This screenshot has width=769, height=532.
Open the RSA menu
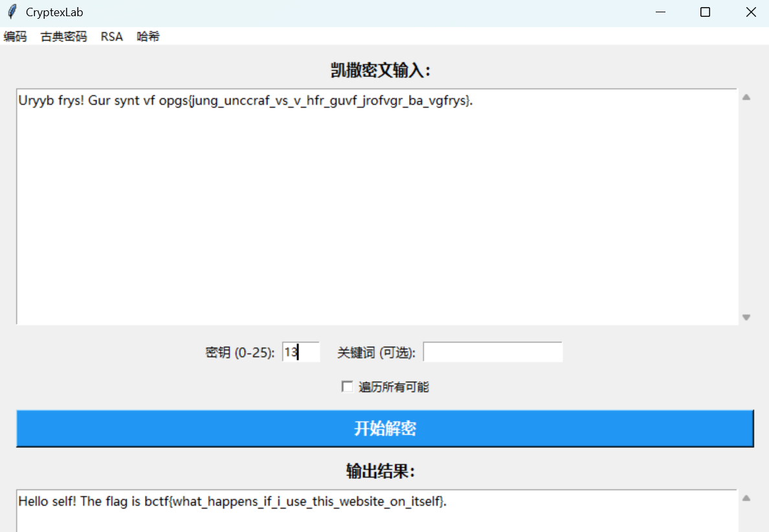click(111, 37)
